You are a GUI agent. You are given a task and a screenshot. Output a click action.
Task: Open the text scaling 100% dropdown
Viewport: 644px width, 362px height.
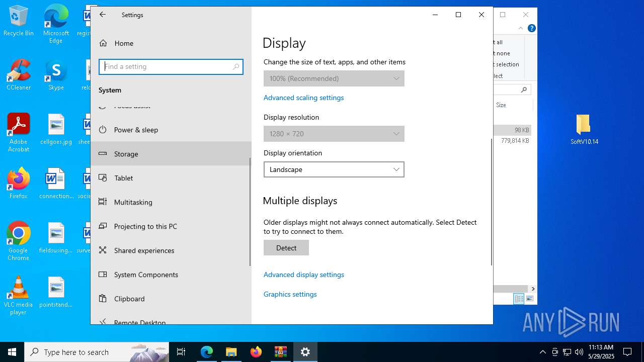click(334, 78)
